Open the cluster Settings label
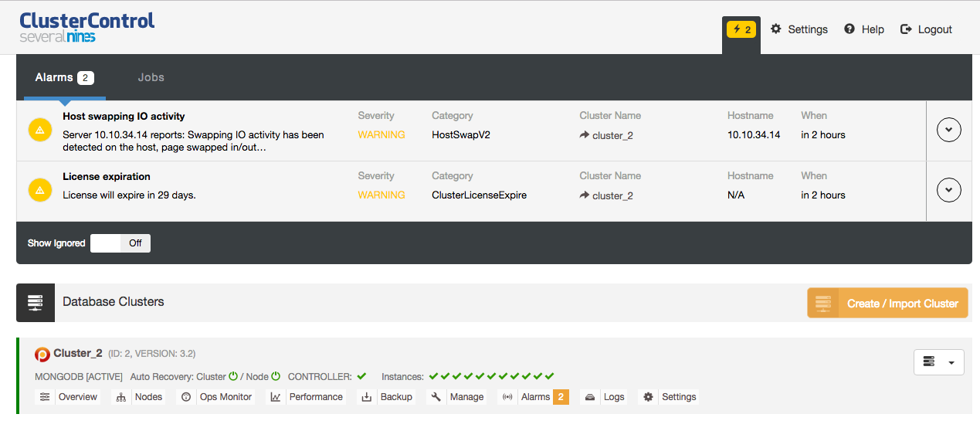Viewport: 980px width, 448px height. (679, 397)
